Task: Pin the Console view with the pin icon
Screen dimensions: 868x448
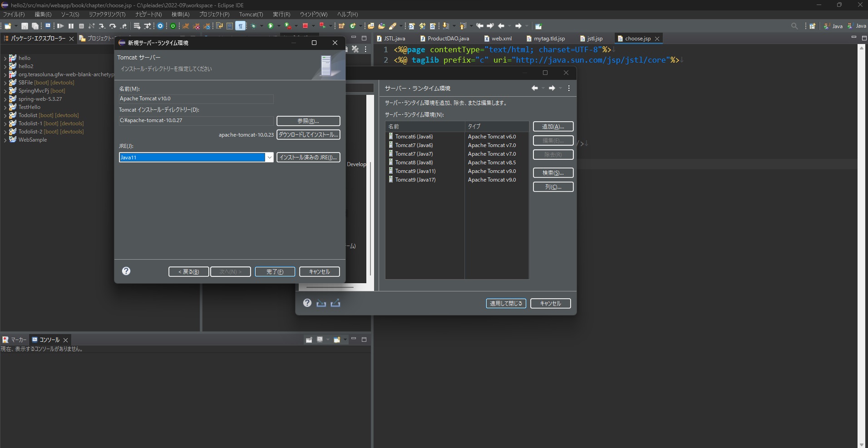Action: pyautogui.click(x=309, y=340)
